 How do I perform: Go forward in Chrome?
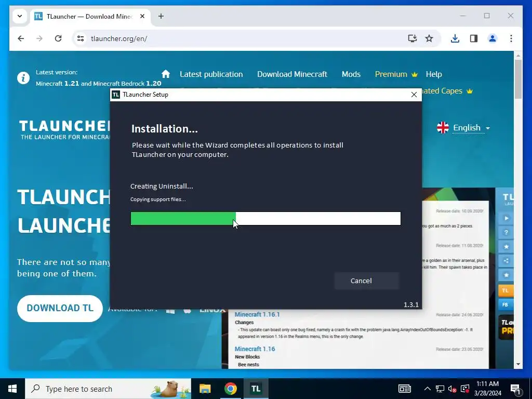(39, 38)
